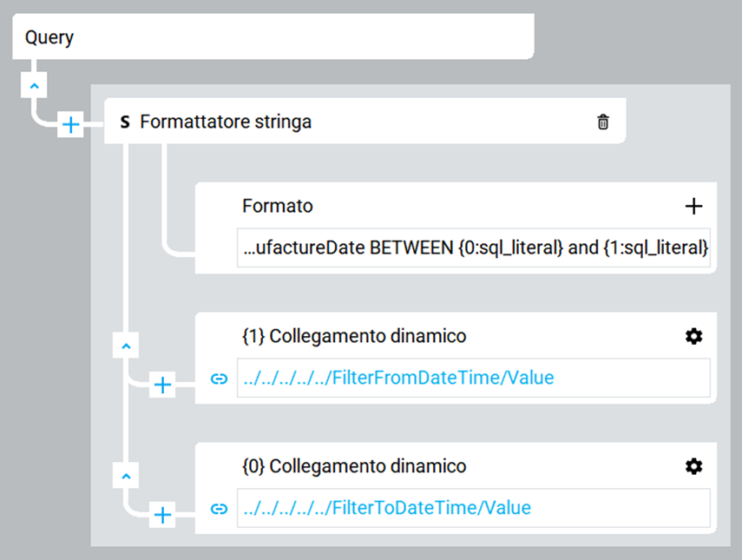Collapse the chevron above {1} Collegamento dinamico branch
742x560 pixels.
click(x=126, y=346)
